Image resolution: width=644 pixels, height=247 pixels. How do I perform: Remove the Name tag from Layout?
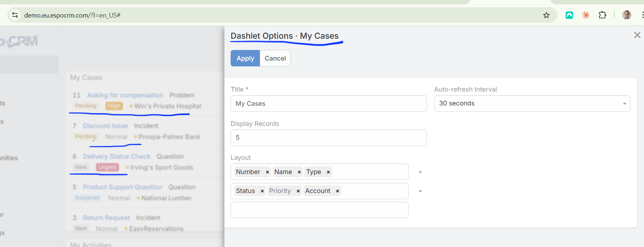[x=299, y=172]
